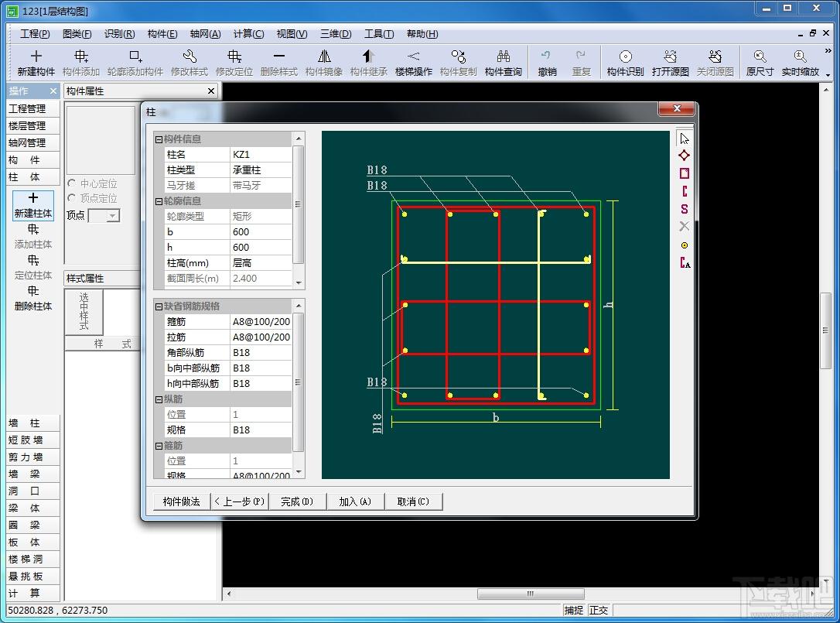Close the 构件属性 panel
Screen dimensions: 840x623
211,91
